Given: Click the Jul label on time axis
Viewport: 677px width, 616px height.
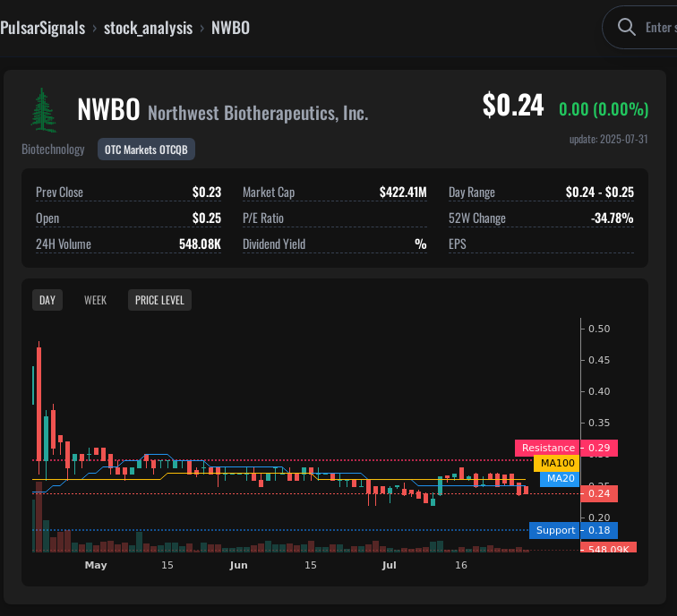Looking at the screenshot, I should coord(389,565).
